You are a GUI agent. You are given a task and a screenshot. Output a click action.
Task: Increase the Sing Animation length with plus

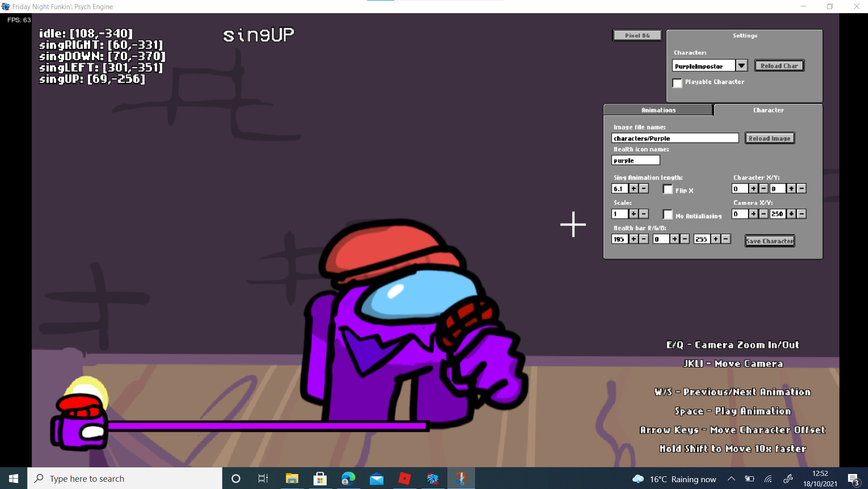pos(633,188)
